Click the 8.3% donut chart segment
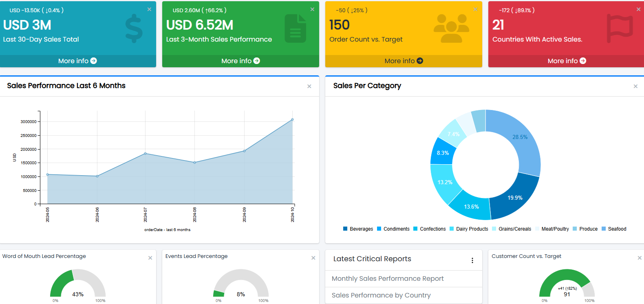The height and width of the screenshot is (304, 644). [443, 153]
